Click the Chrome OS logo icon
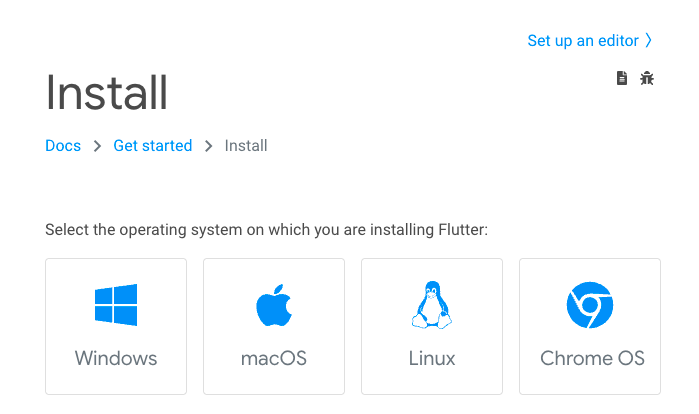This screenshot has width=699, height=414. point(590,305)
